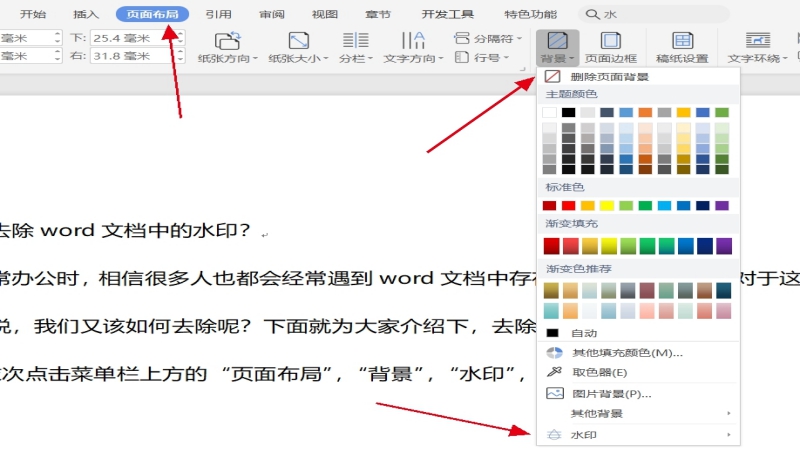Click the 纸张大小 (paper size) icon
Screen dimensions: 800x450
tap(298, 47)
